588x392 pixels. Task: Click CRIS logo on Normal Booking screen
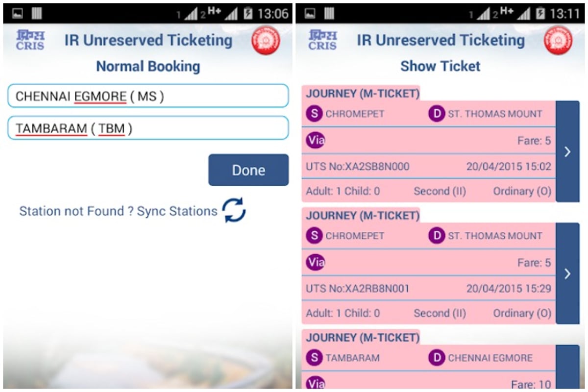[x=30, y=40]
